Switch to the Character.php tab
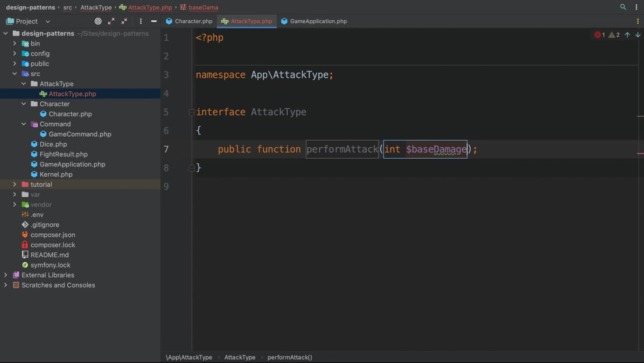This screenshot has height=363, width=644. [x=189, y=21]
